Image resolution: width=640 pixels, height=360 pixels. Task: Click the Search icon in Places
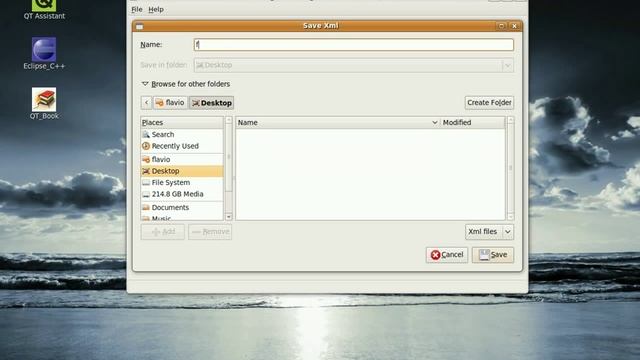pyautogui.click(x=146, y=134)
